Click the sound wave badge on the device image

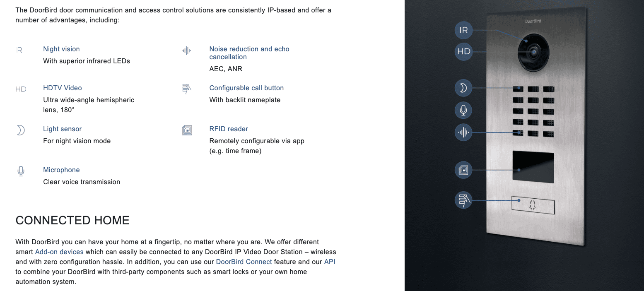click(x=463, y=132)
